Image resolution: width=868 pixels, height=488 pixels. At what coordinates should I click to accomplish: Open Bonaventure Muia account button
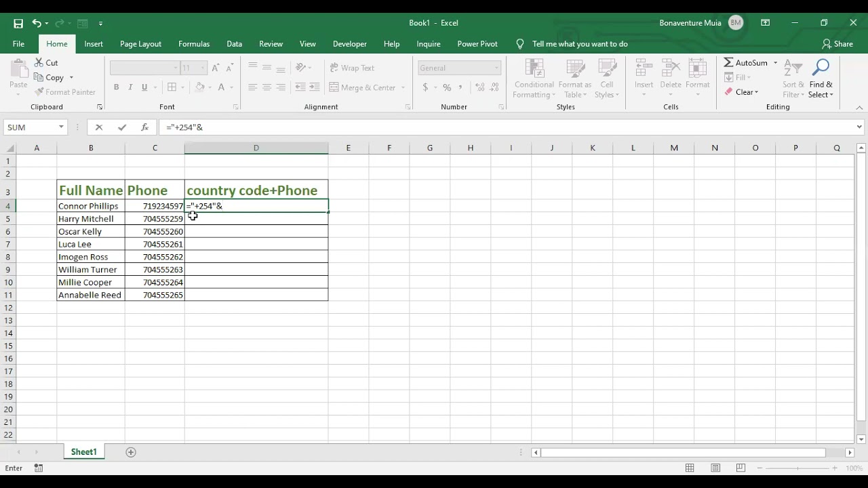[x=701, y=23]
